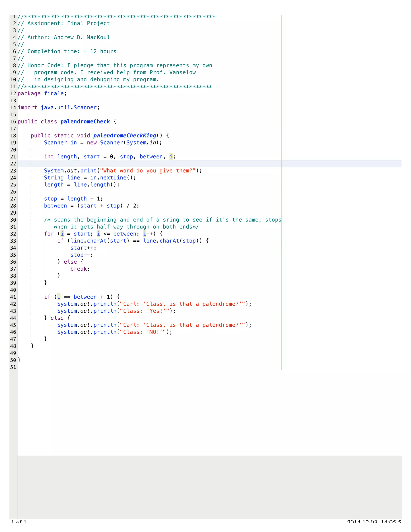Click the comment line 'in designing and debugging my program.'

click(x=88, y=80)
